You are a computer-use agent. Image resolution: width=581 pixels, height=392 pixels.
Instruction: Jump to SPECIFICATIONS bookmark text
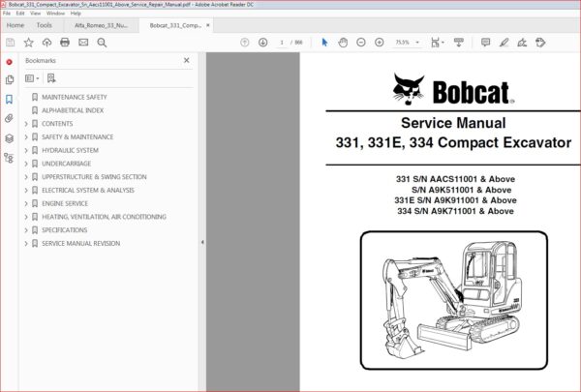pyautogui.click(x=65, y=230)
